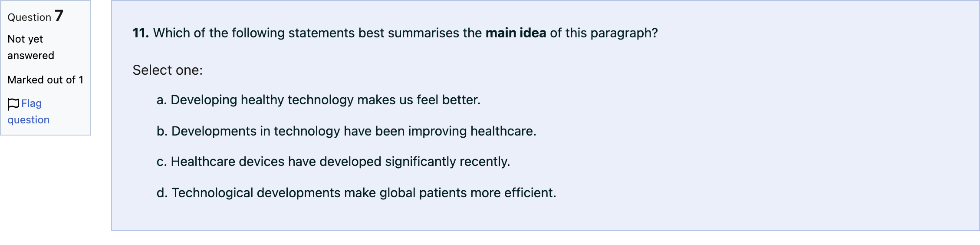Click the flag icon beside Flag question

tap(13, 104)
